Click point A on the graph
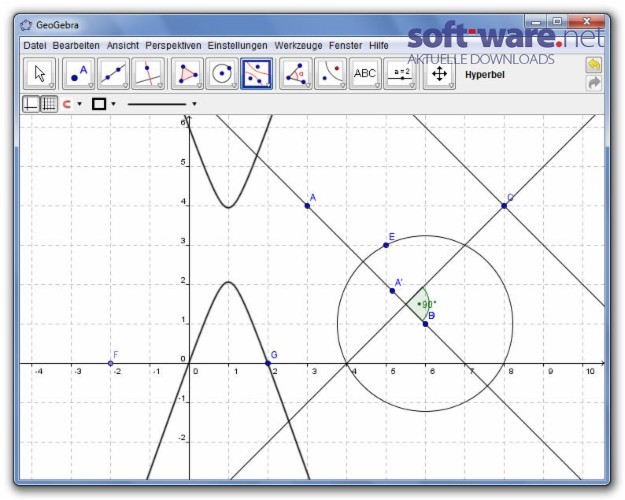625x500 pixels. coord(307,206)
